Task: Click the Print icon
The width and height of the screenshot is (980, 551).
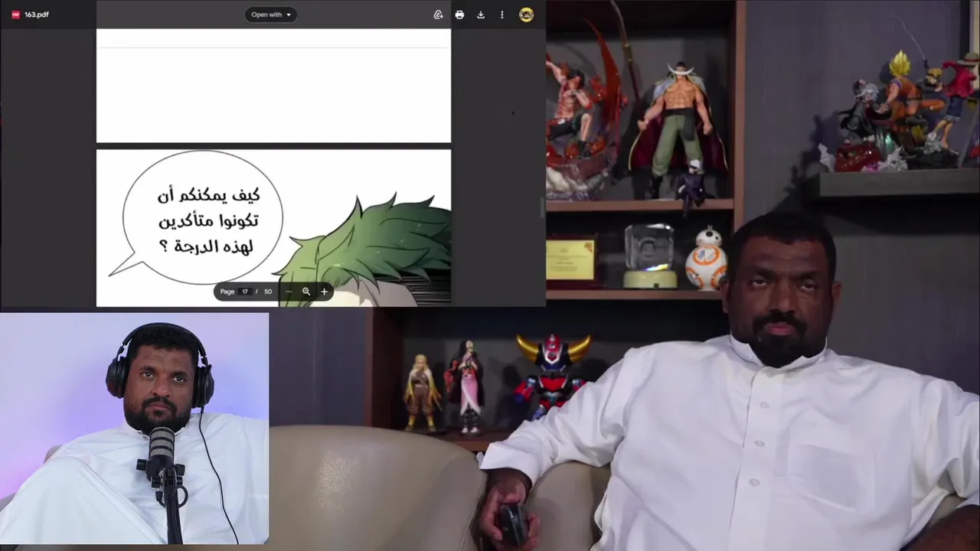Action: (459, 15)
